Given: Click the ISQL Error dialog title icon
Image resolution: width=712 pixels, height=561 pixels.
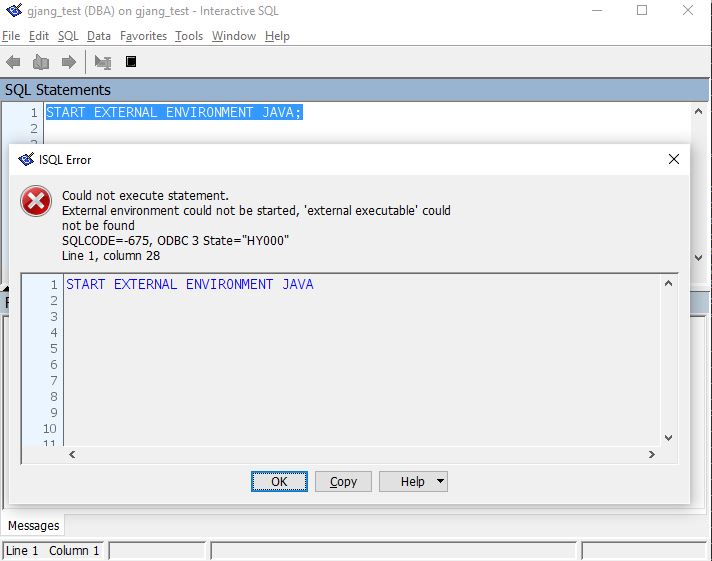Looking at the screenshot, I should [26, 159].
